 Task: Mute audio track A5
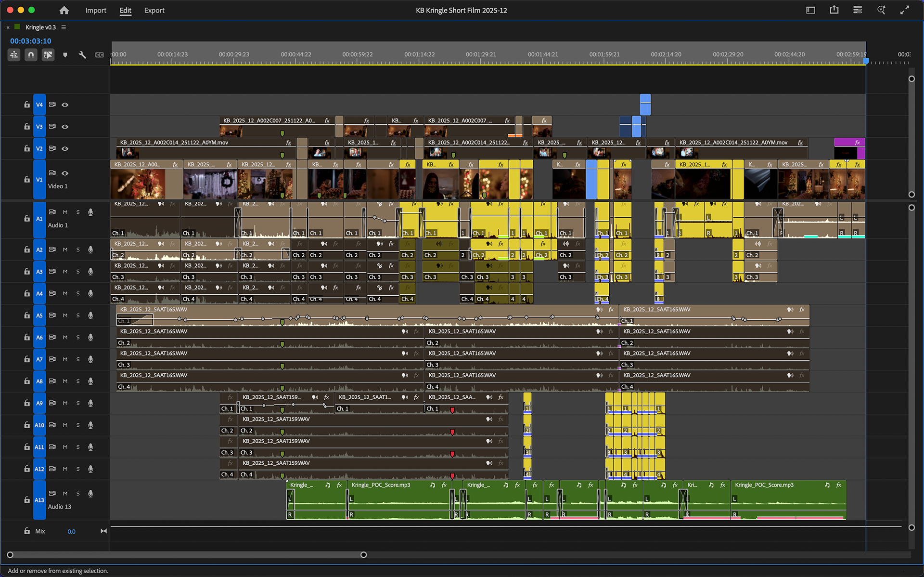click(65, 315)
